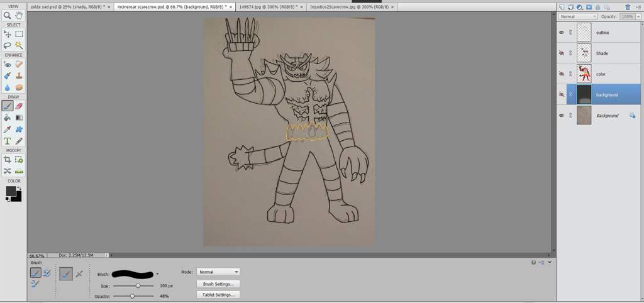The image size is (644, 303).
Task: Show the color layer
Action: pos(562,74)
